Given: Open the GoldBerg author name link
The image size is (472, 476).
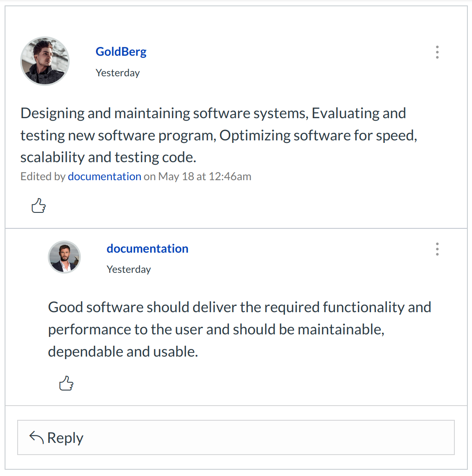Looking at the screenshot, I should [x=121, y=52].
